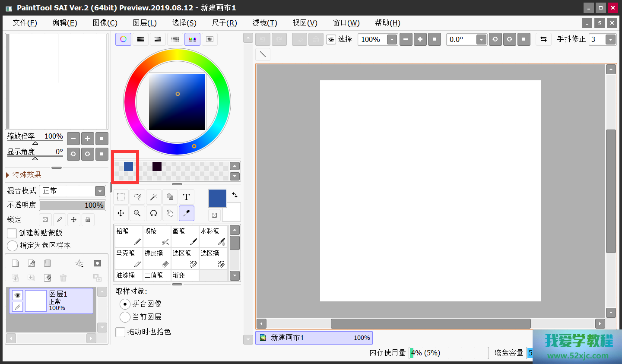Screen dimensions: 622x364
Task: Check the 拖动时也拾色 option
Action: click(121, 332)
